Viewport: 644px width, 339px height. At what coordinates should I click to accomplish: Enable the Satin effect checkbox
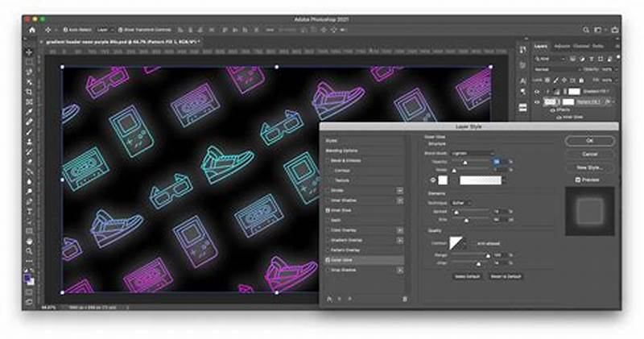(x=328, y=221)
